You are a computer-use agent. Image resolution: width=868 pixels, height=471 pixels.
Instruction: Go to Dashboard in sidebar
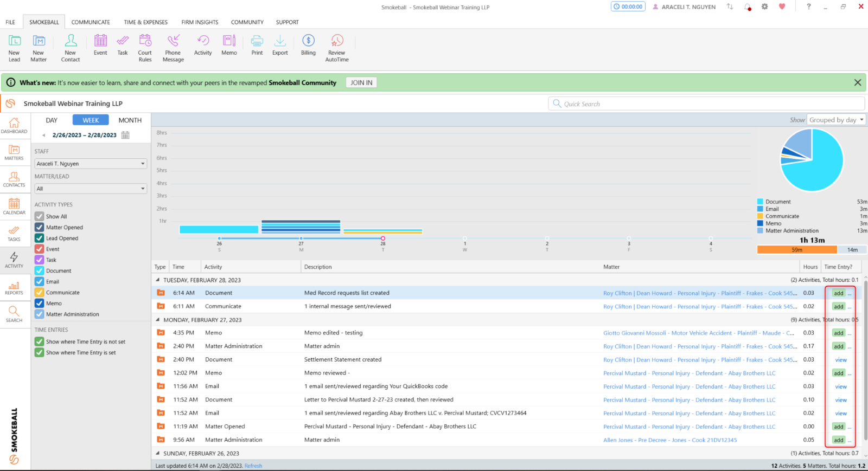[x=14, y=126]
